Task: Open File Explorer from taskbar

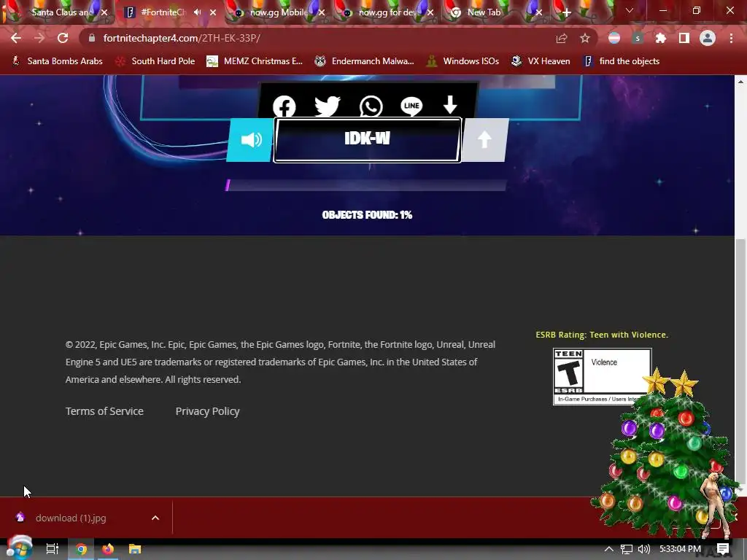Action: point(135,549)
